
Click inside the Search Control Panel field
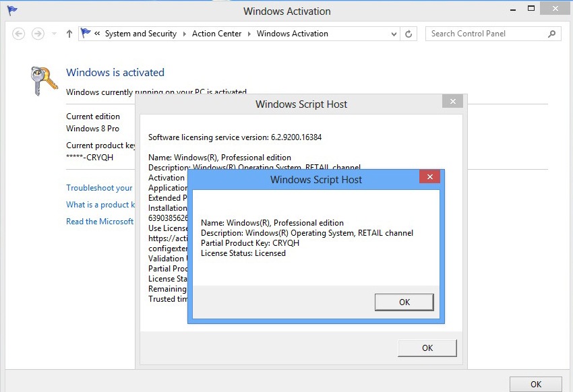(485, 34)
